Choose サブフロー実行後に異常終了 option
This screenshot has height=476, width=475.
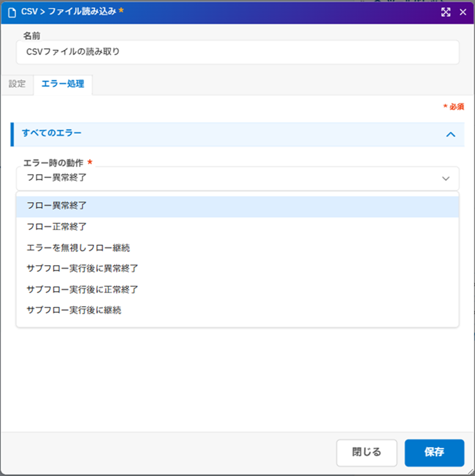(x=82, y=268)
